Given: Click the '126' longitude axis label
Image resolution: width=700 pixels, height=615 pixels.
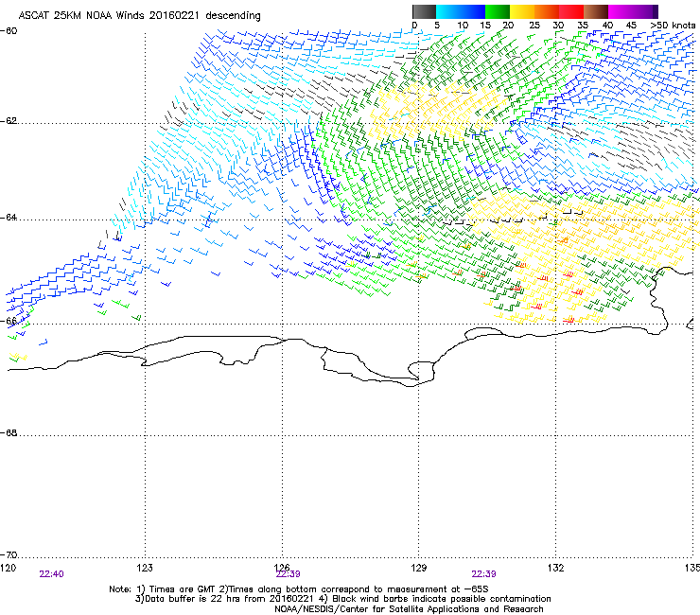Looking at the screenshot, I should pyautogui.click(x=282, y=568).
